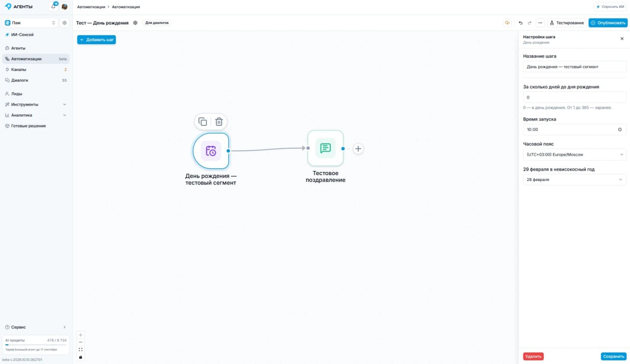Click Добавить шаг button
Image resolution: width=630 pixels, height=364 pixels.
click(96, 40)
